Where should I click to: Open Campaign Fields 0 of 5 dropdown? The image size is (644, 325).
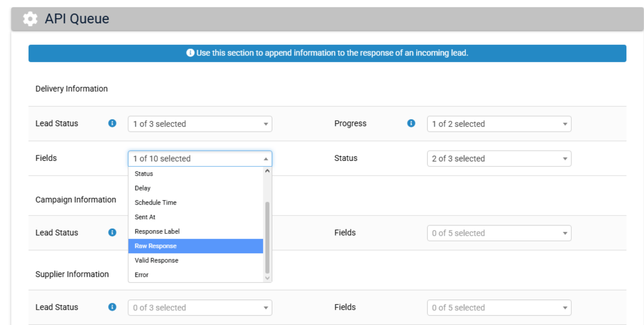click(499, 233)
